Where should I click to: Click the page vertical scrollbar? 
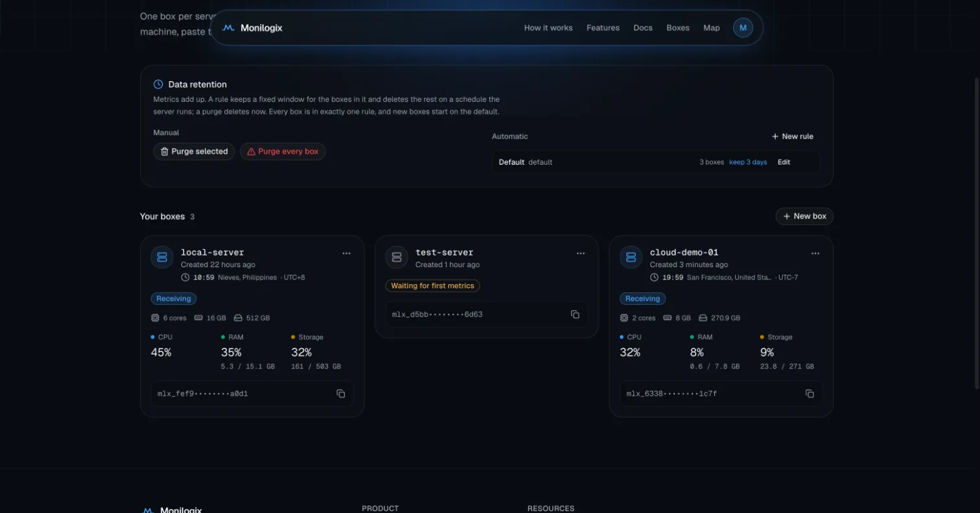tap(977, 233)
